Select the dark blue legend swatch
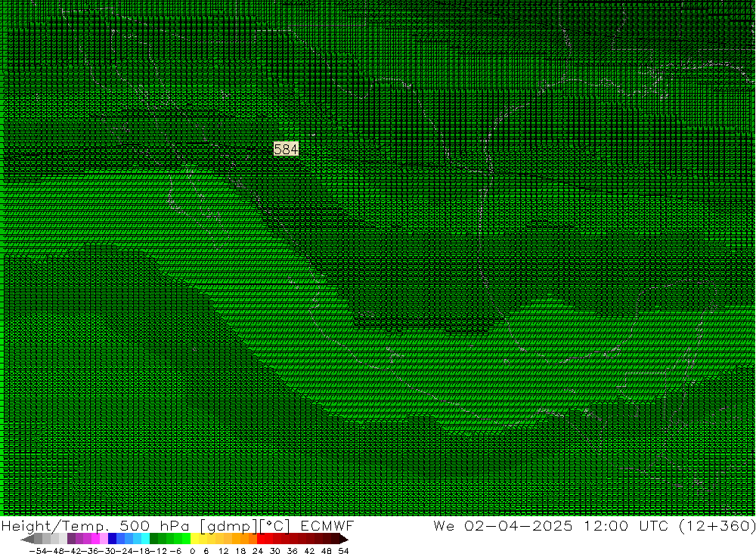Screen dimensions: 756x554 click(113, 539)
